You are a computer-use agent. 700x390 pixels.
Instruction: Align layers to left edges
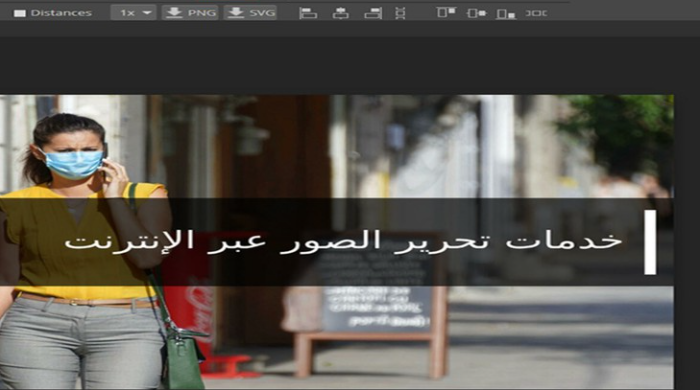(x=308, y=13)
